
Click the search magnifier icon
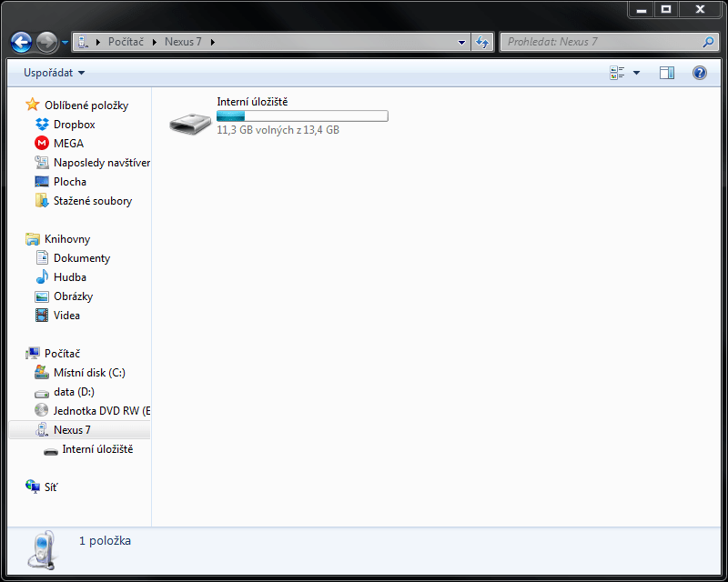tap(708, 42)
